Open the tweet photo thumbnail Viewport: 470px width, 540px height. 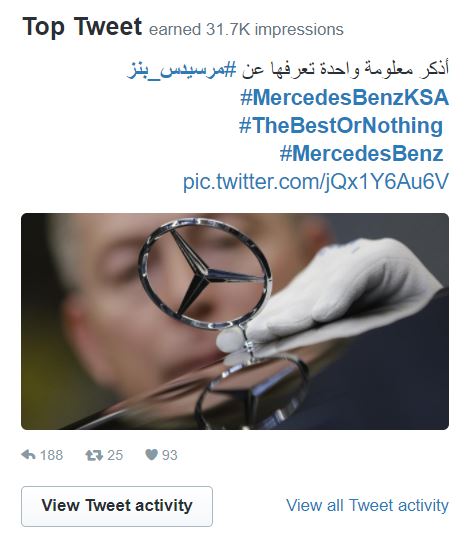coord(235,321)
